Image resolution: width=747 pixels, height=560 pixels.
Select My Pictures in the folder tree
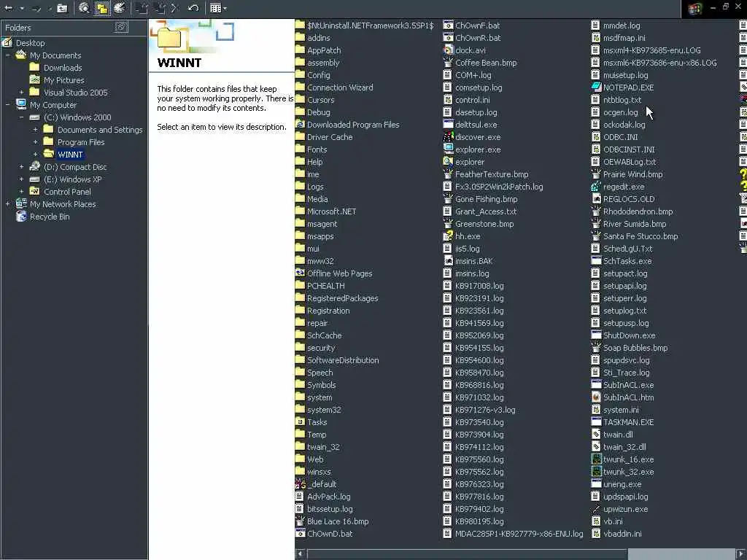click(x=64, y=80)
